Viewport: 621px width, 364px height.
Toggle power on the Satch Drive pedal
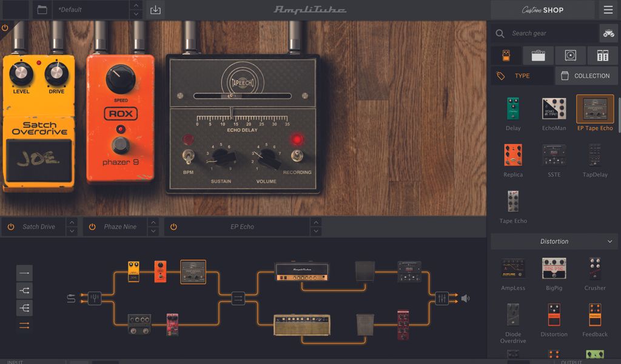tap(10, 227)
